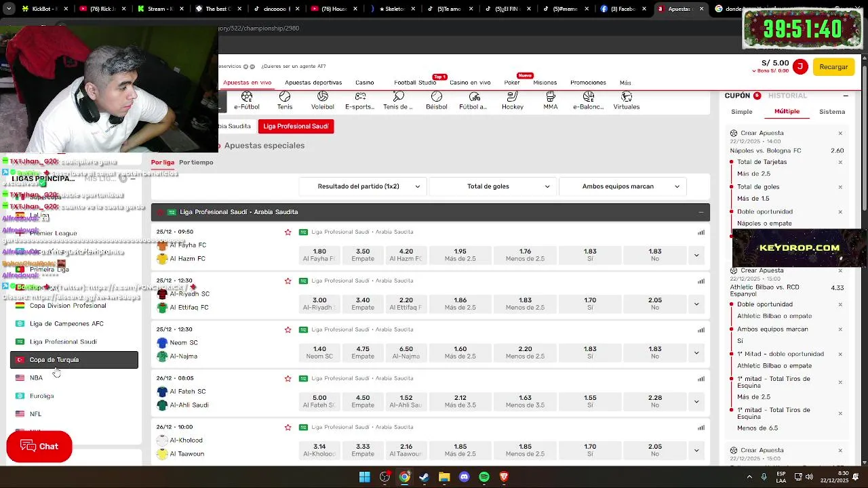Open Discord from the taskbar

point(464,476)
